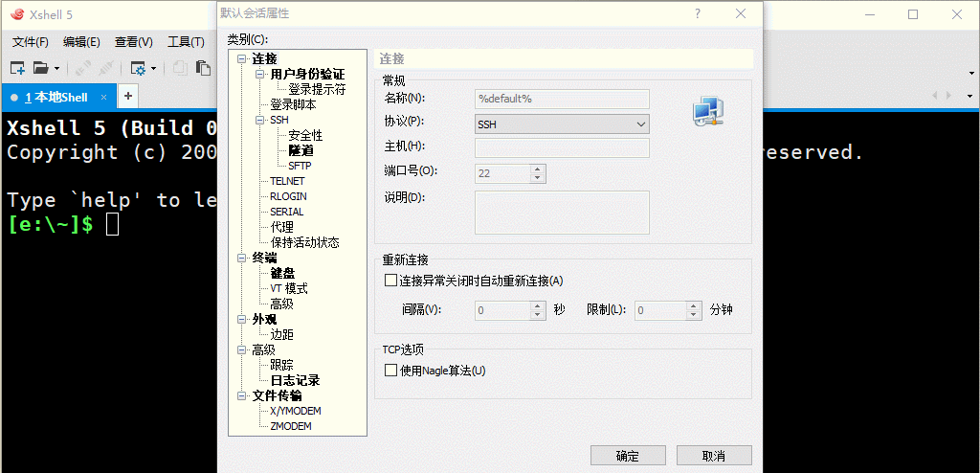Screen dimensions: 980x473
Task: Select RLOGIN in category tree
Action: (288, 196)
